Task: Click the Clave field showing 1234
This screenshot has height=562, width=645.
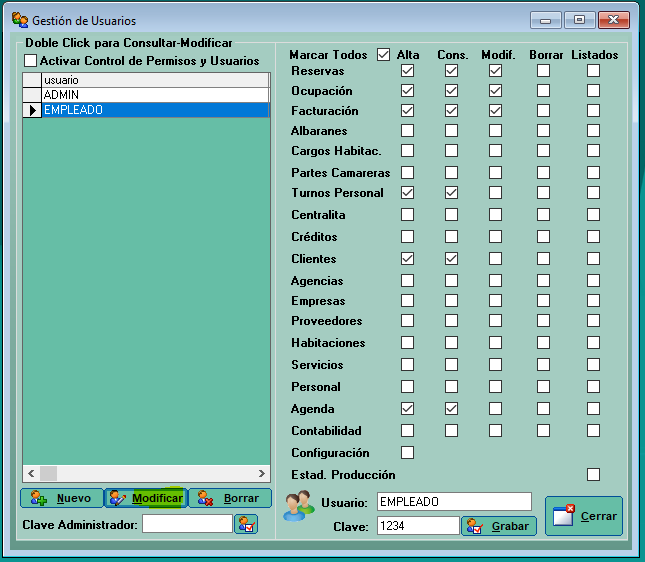Action: [418, 525]
